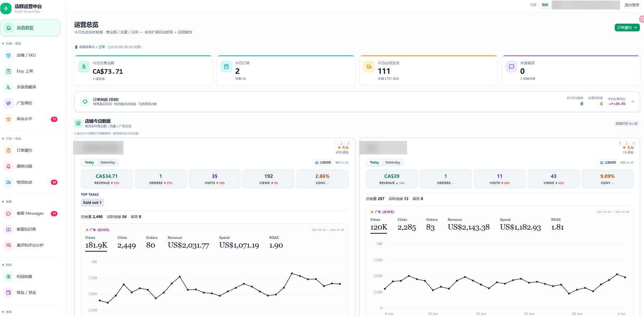The height and width of the screenshot is (317, 644).
Task: Click the drag handle on 13 评论 card
Action: pos(634,143)
